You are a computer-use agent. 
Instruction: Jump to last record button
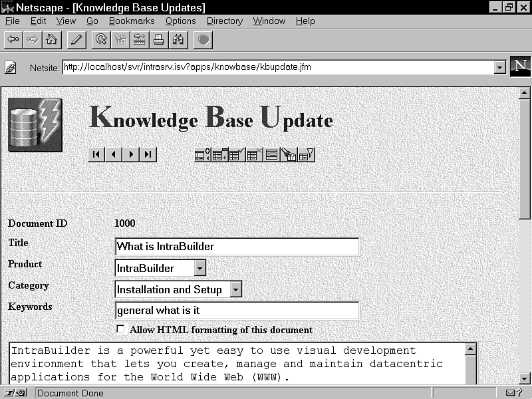[148, 154]
